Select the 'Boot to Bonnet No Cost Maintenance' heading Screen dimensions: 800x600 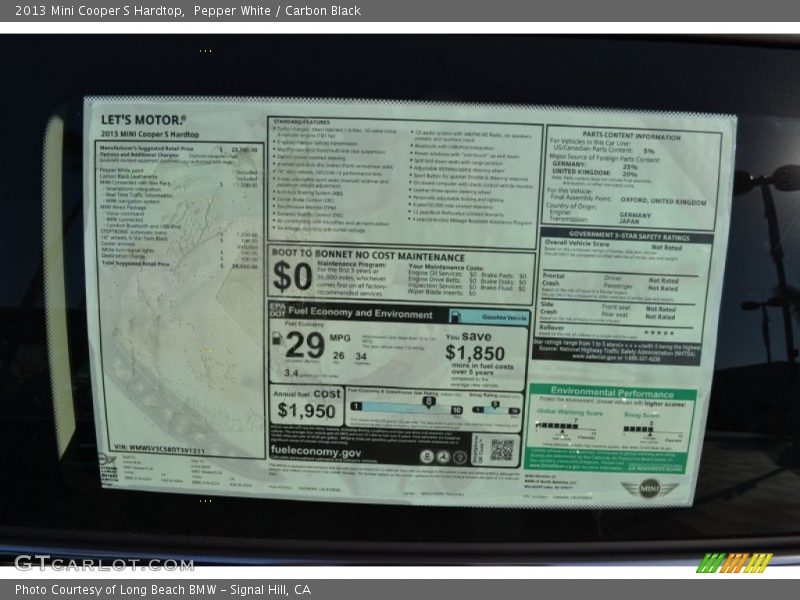coord(367,256)
